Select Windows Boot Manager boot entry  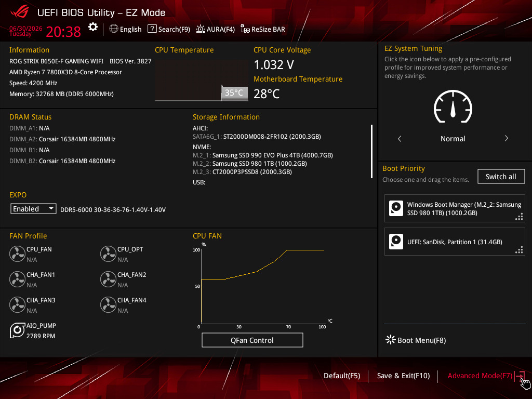point(455,208)
